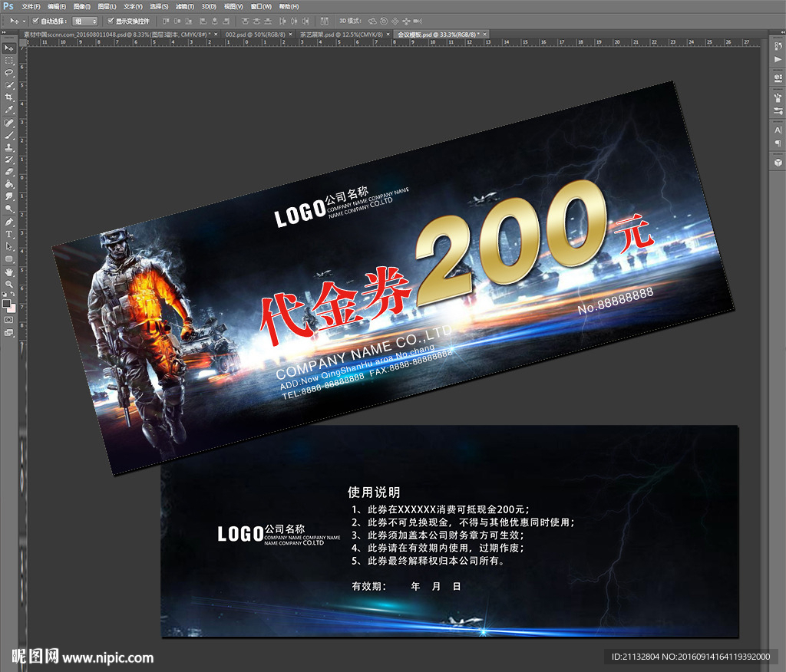The width and height of the screenshot is (786, 672).
Task: Open the Actions panel play icon
Action: tap(778, 60)
